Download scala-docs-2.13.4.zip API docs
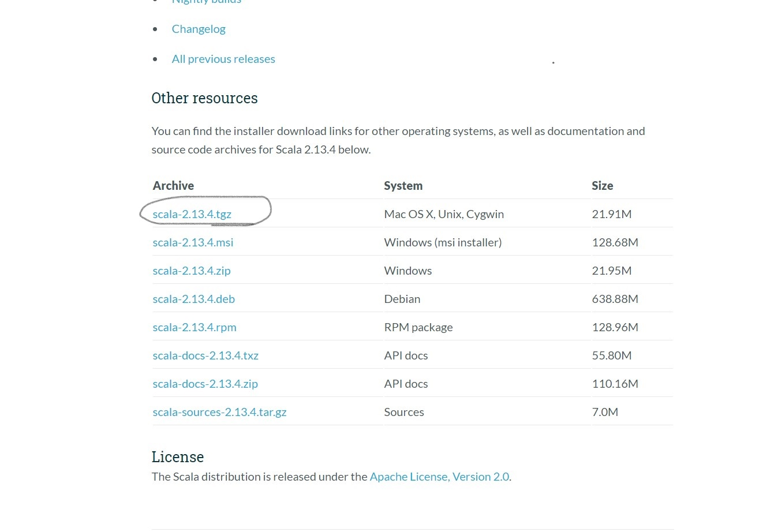The width and height of the screenshot is (763, 532). pos(205,384)
